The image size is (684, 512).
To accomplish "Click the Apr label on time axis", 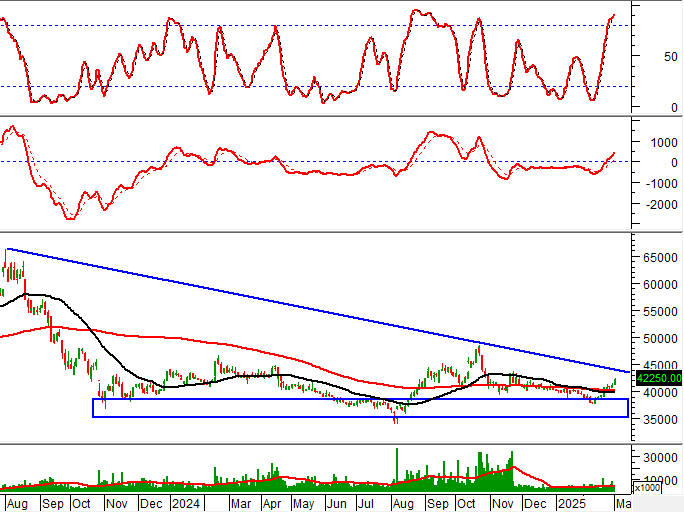I will click(272, 503).
